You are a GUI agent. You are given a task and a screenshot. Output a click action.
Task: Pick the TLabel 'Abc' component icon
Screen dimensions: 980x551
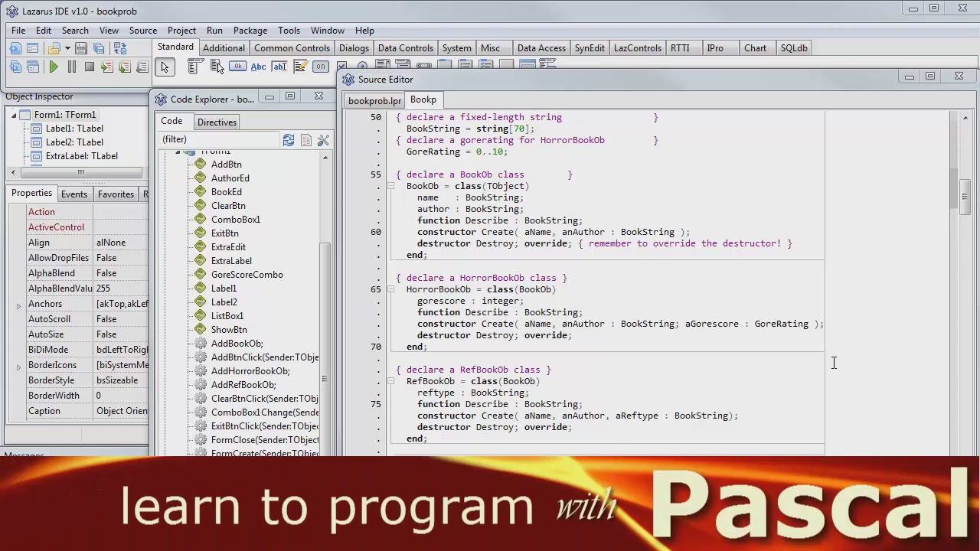[258, 67]
